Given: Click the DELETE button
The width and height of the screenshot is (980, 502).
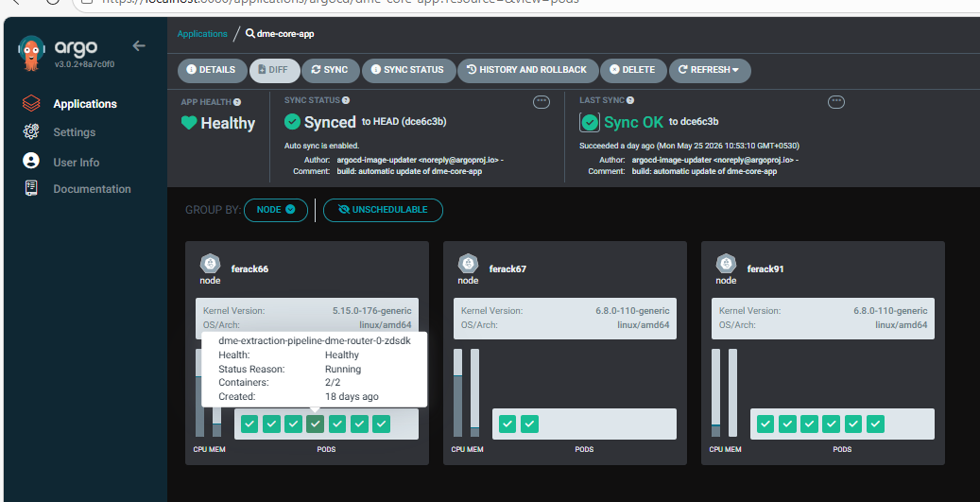Looking at the screenshot, I should 632,70.
